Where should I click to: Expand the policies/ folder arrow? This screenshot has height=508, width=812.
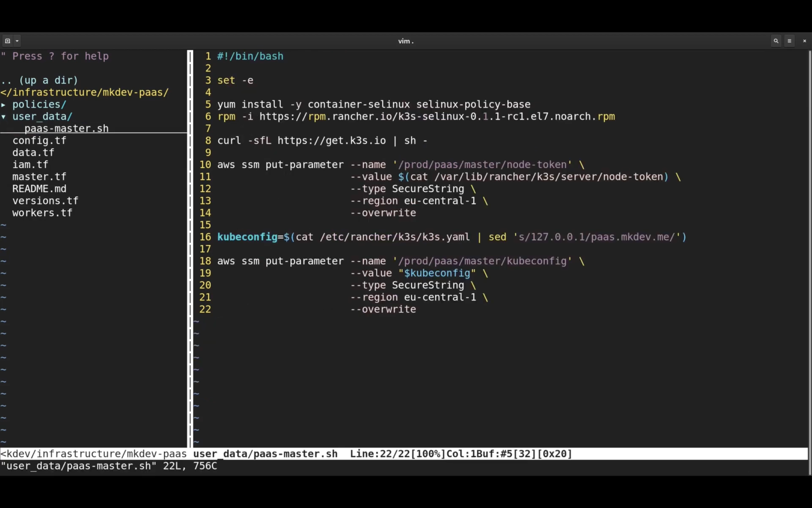coord(3,105)
